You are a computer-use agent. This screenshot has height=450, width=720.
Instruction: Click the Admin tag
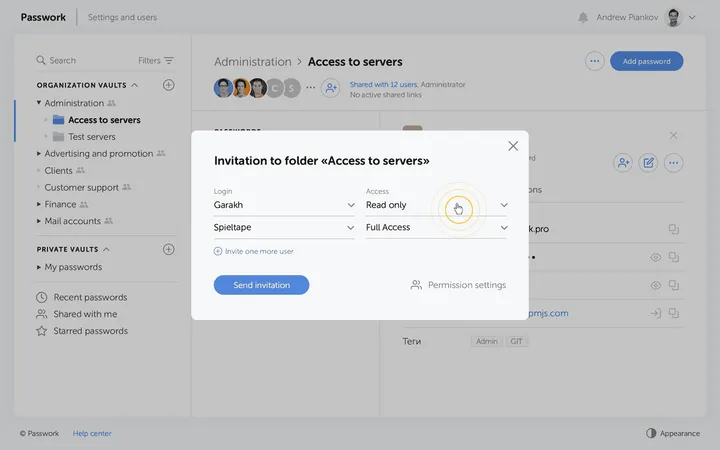click(x=486, y=341)
